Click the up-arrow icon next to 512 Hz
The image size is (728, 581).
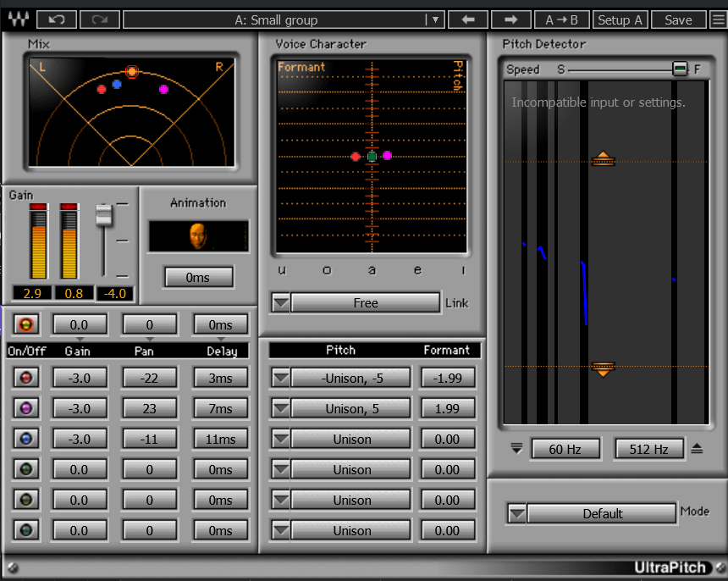pyautogui.click(x=697, y=449)
